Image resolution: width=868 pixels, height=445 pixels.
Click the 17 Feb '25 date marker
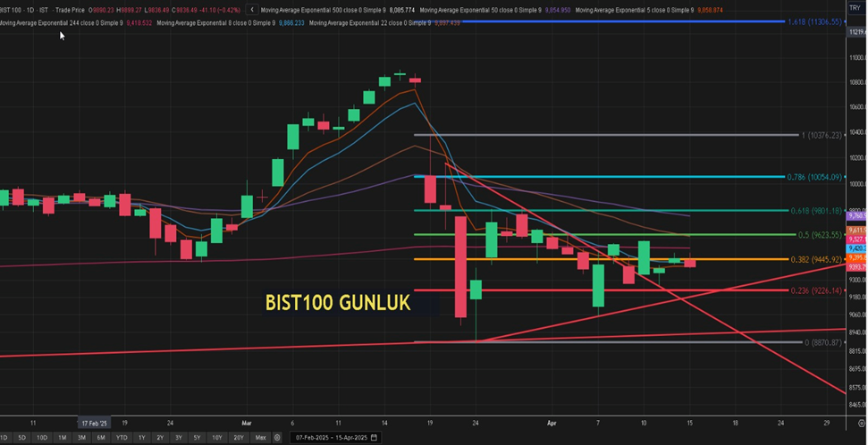pos(94,422)
